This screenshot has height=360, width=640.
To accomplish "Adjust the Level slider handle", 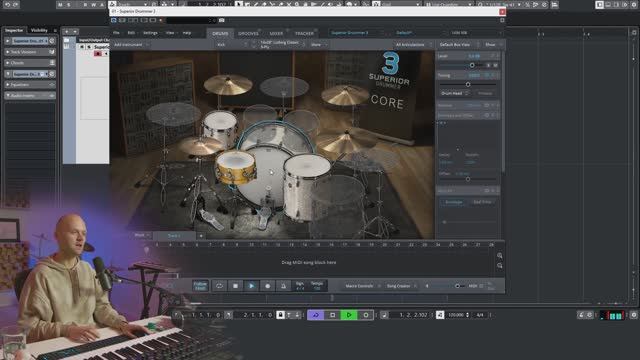I will (472, 65).
